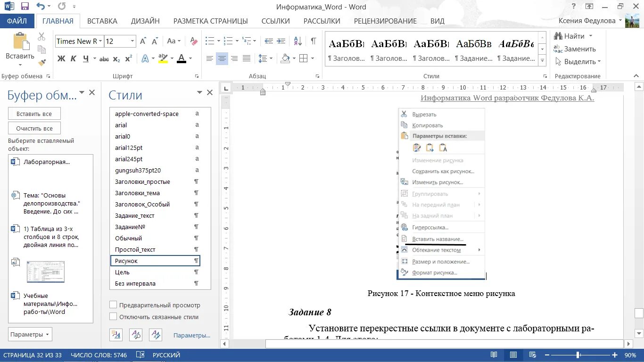This screenshot has width=644, height=362.
Task: Click the spell check icon in status bar
Action: pos(140,355)
